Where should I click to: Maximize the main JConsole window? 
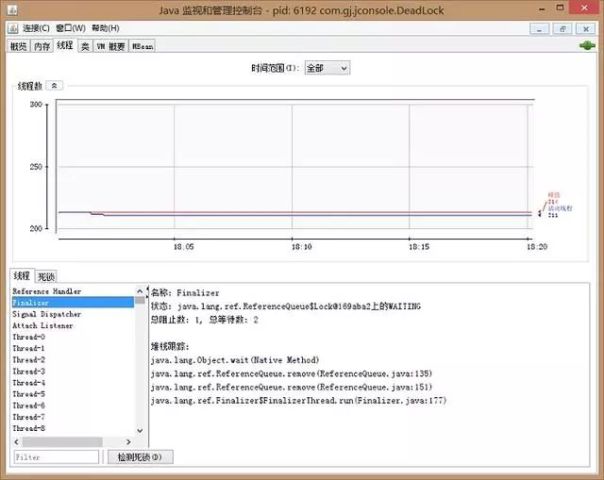click(x=560, y=8)
